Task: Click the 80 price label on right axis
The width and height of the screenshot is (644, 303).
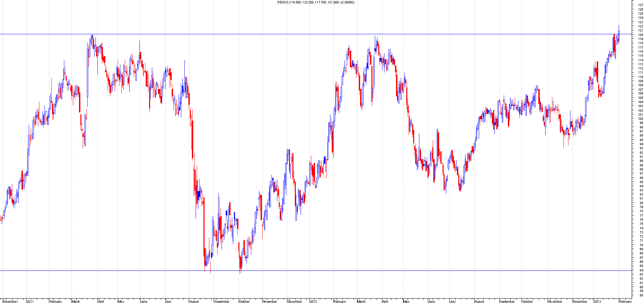Action: click(641, 203)
